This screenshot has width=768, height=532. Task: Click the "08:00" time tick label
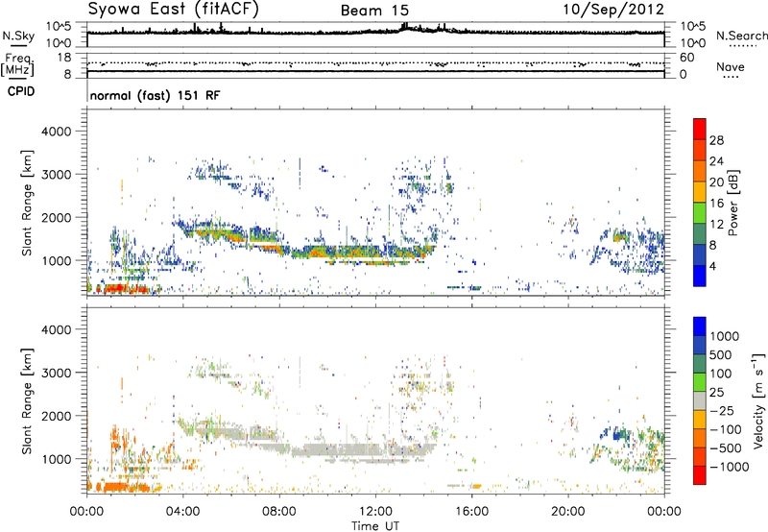279,512
